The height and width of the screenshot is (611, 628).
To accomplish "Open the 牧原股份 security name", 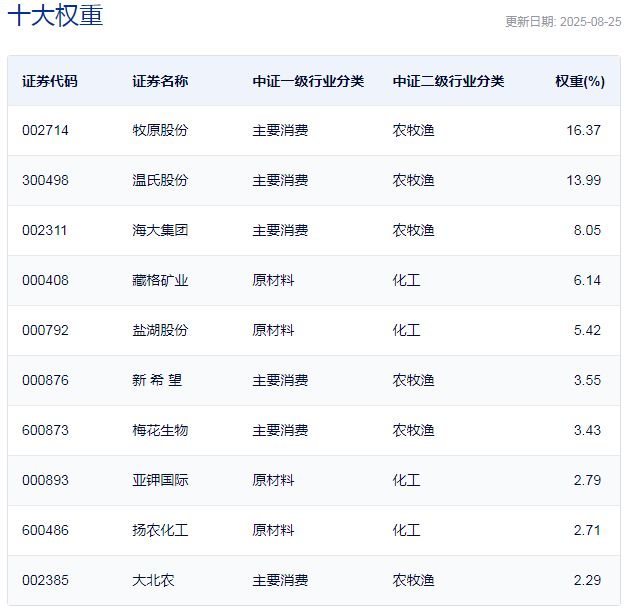I will coord(160,130).
